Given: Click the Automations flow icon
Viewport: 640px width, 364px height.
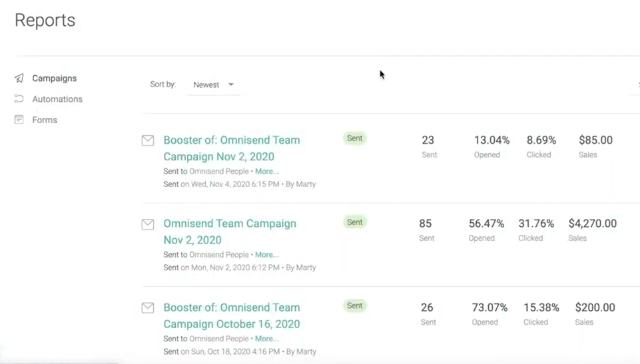Looking at the screenshot, I should (x=19, y=98).
